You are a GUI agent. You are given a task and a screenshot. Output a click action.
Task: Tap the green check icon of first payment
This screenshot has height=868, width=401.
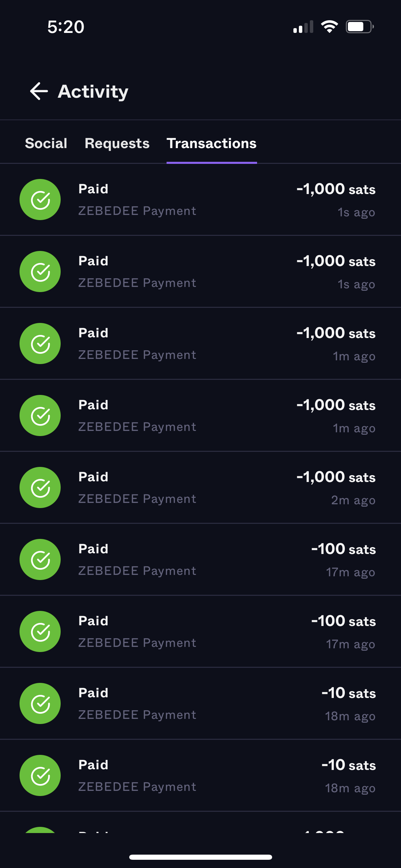[x=40, y=200]
